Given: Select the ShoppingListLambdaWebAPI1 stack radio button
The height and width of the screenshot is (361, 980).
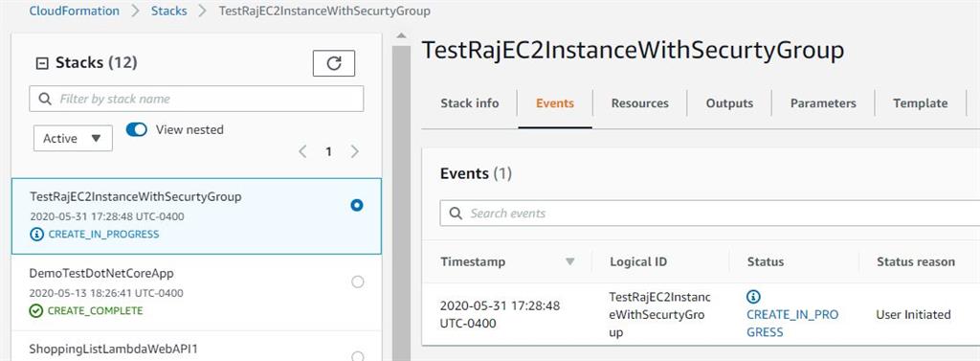Looking at the screenshot, I should [x=358, y=355].
